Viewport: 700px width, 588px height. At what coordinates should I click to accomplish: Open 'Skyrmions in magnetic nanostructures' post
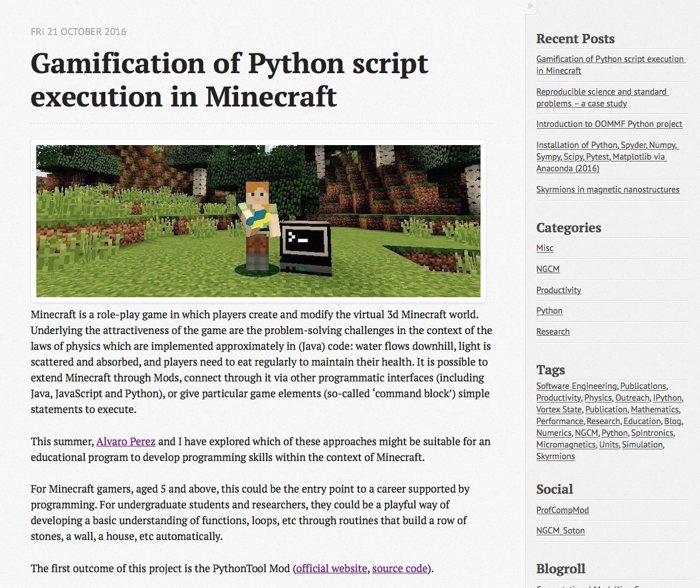point(608,190)
